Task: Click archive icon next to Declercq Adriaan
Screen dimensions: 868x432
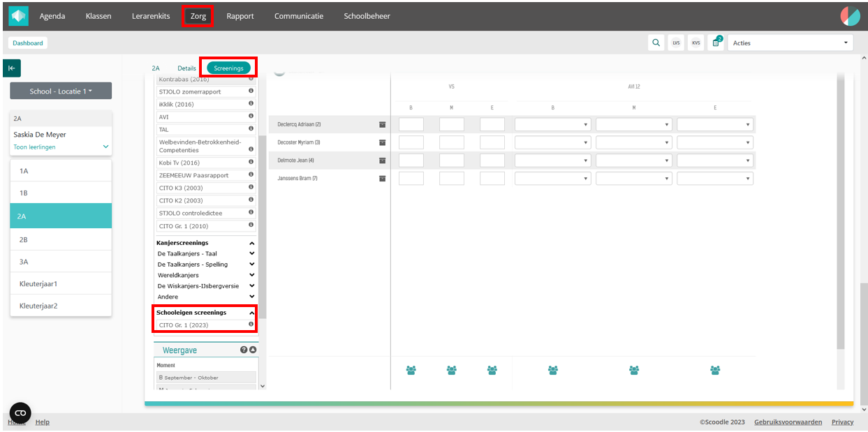Action: point(382,124)
